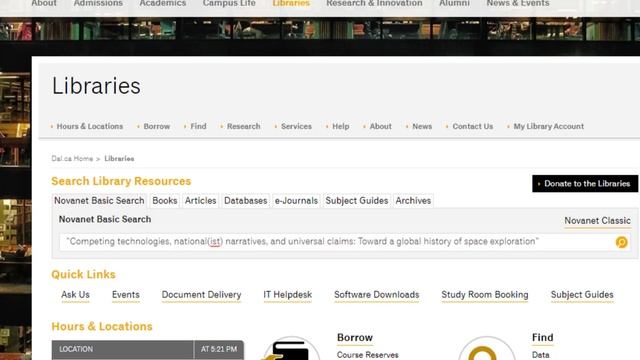
Task: Open Academics in top navigation
Action: click(x=163, y=3)
